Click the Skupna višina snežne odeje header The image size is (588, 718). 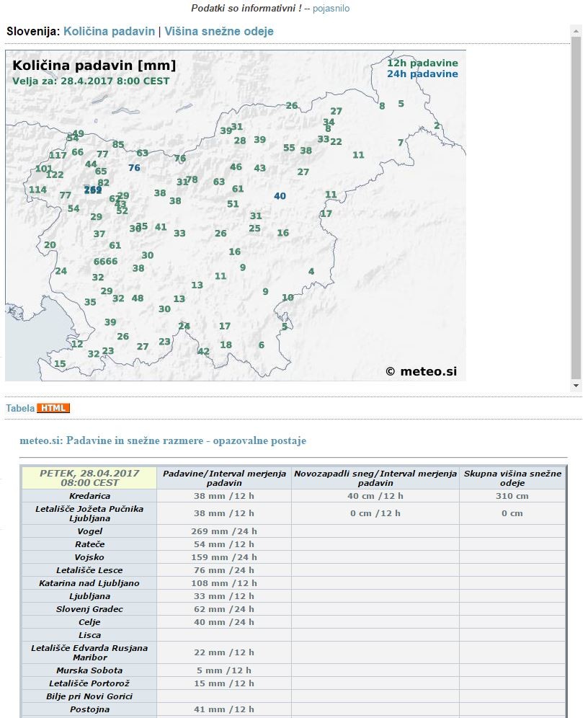click(x=512, y=478)
